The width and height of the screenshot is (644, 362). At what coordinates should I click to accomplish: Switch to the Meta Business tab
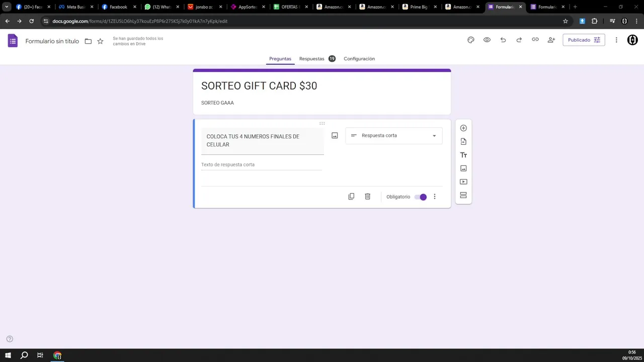(x=75, y=7)
